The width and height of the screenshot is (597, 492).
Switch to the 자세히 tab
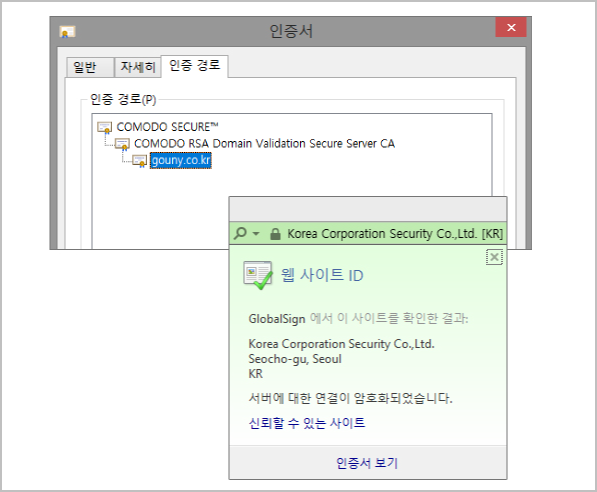(x=138, y=67)
